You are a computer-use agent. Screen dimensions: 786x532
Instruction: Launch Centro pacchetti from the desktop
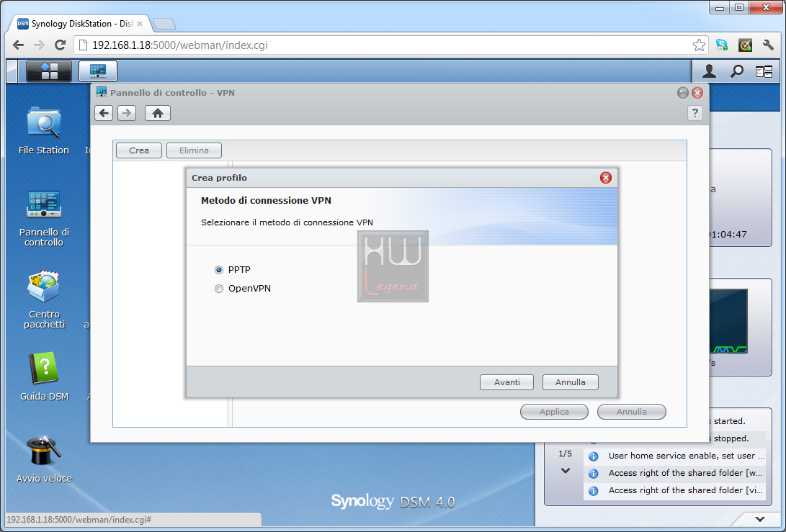tap(44, 299)
